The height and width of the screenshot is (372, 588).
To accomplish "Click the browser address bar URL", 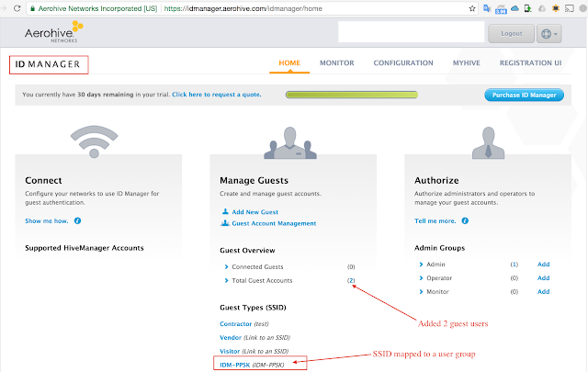I will pyautogui.click(x=243, y=8).
